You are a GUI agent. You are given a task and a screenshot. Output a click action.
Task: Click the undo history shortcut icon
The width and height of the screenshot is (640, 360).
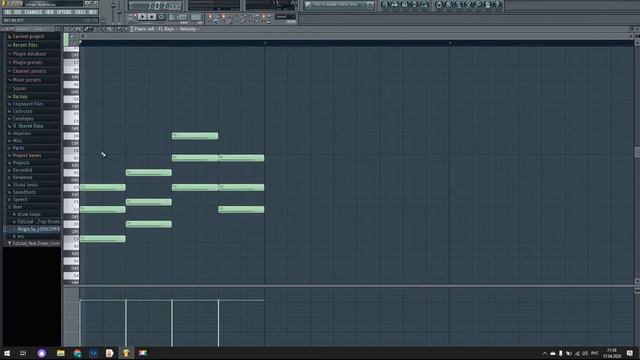coord(439,5)
